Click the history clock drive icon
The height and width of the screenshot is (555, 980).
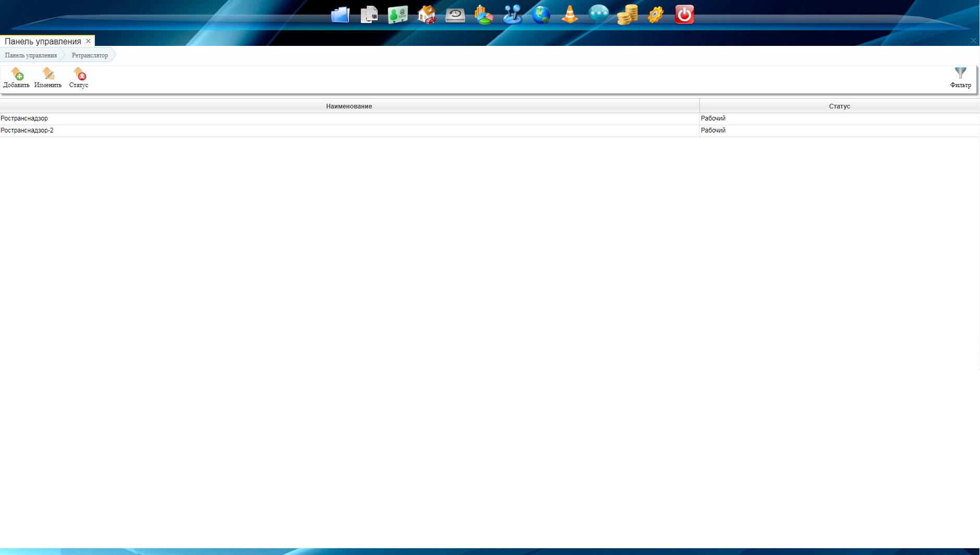[x=455, y=15]
